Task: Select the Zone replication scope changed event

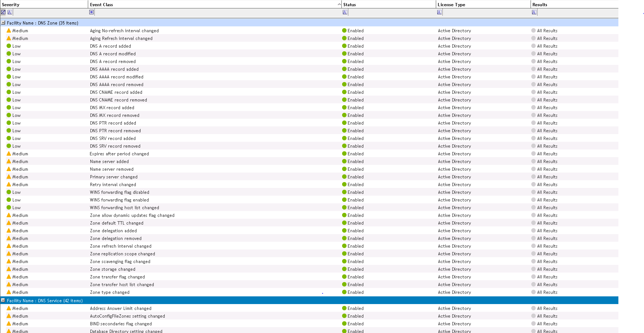Action: click(x=122, y=254)
